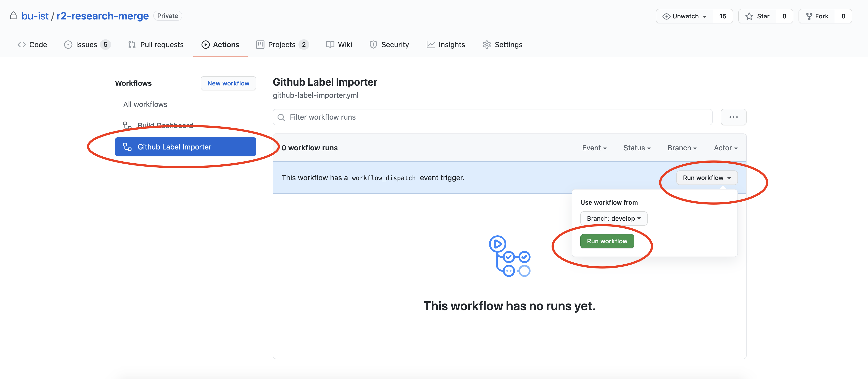The height and width of the screenshot is (379, 868).
Task: Click the Insights graph icon
Action: coord(431,45)
